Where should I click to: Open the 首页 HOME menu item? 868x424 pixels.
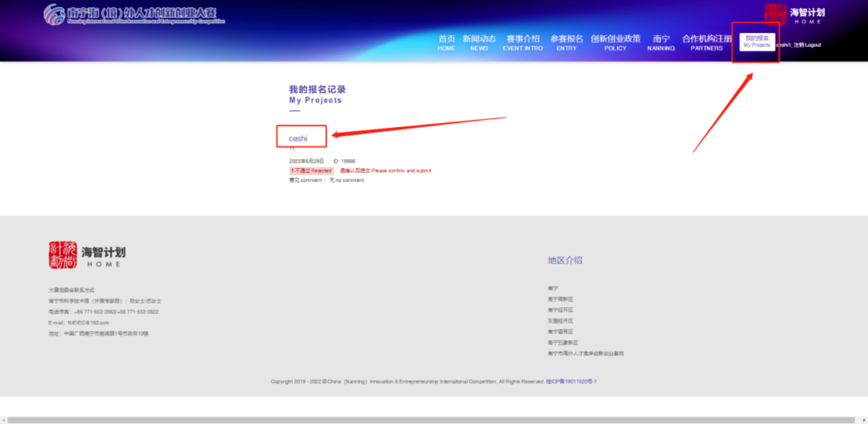[x=446, y=43]
